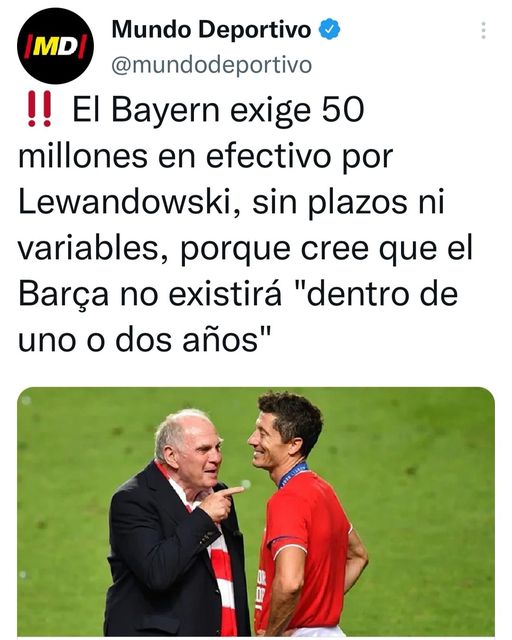Click the blue verified badge

pos(329,29)
